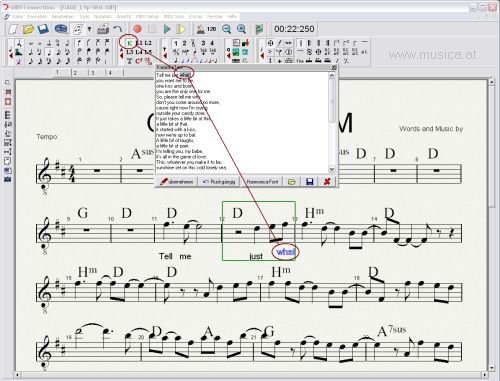Select voice number 4 in the palette
The width and height of the screenshot is (500, 381).
pos(212,43)
